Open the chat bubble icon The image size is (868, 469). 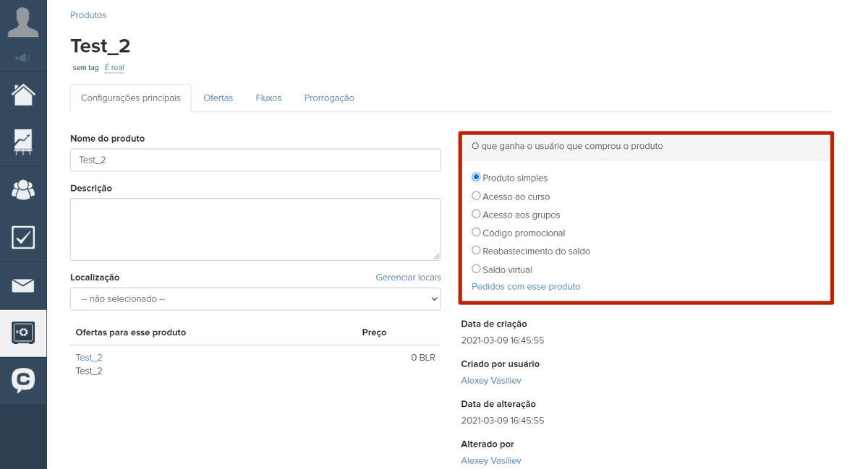(23, 380)
